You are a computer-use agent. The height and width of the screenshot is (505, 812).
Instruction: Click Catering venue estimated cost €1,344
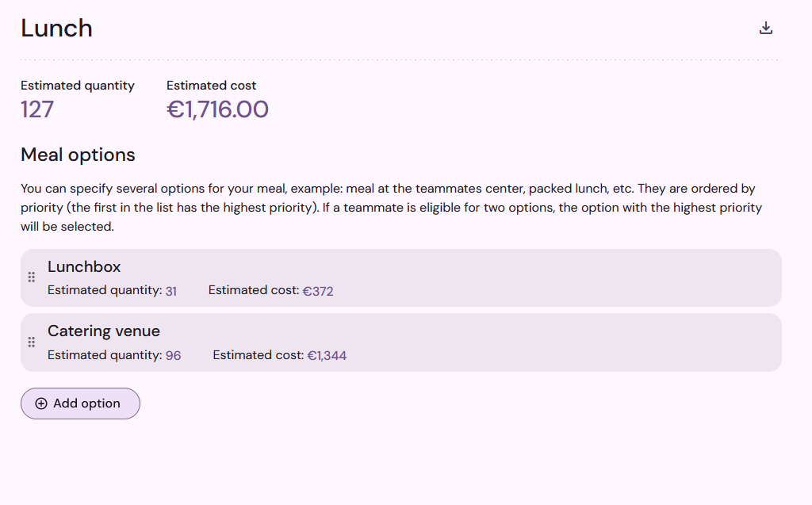[327, 356]
